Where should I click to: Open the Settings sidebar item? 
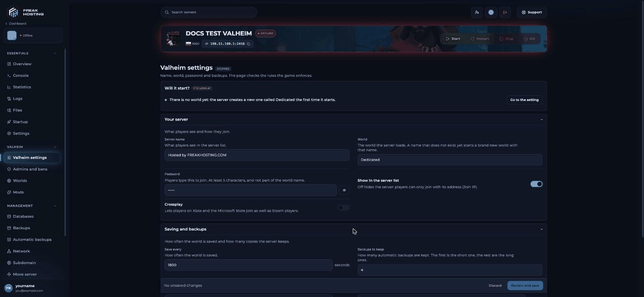click(32, 134)
